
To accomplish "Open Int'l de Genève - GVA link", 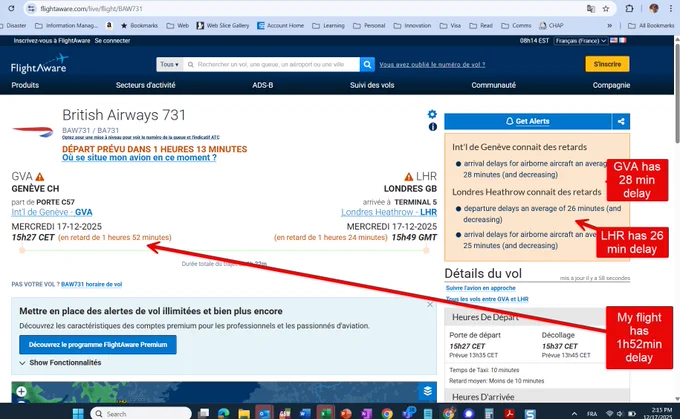I will tap(52, 212).
